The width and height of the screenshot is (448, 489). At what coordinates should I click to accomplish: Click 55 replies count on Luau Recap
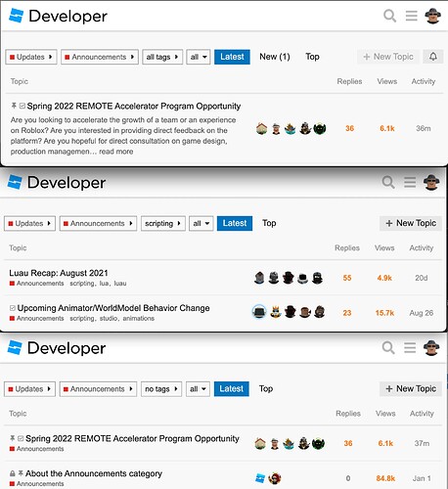347,278
